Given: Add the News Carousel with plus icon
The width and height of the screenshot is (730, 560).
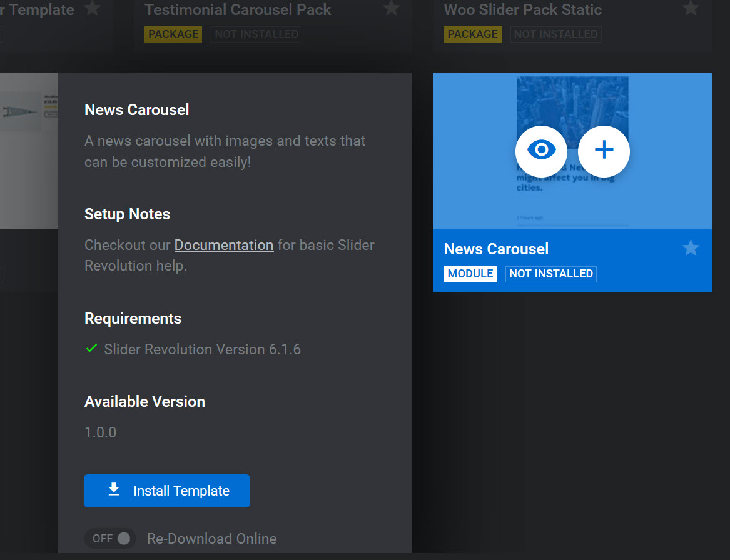Looking at the screenshot, I should click(x=604, y=151).
